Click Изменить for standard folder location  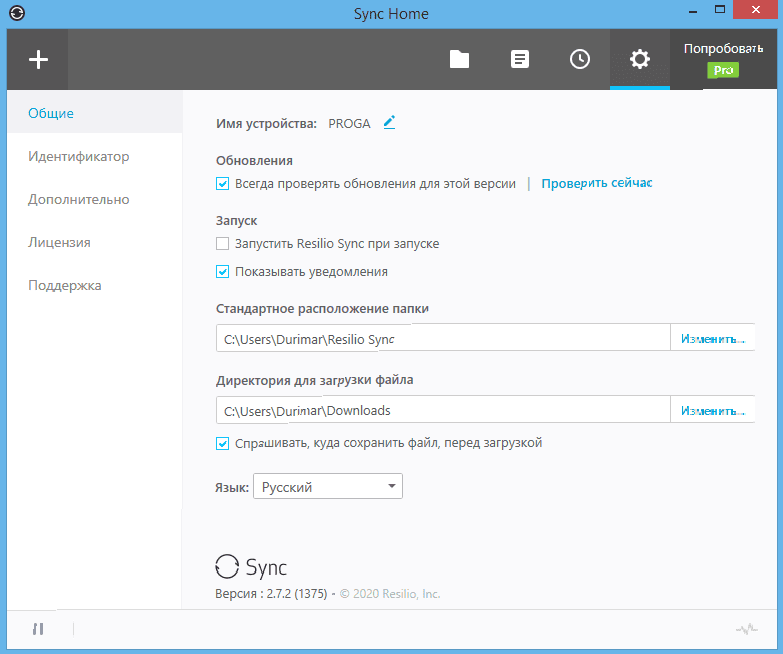click(x=713, y=339)
